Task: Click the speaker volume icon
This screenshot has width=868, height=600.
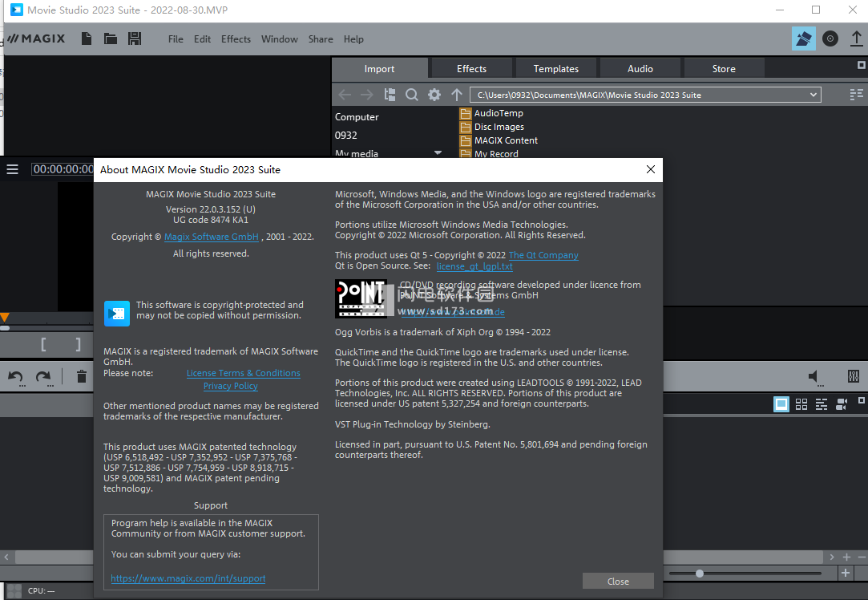Action: [813, 377]
